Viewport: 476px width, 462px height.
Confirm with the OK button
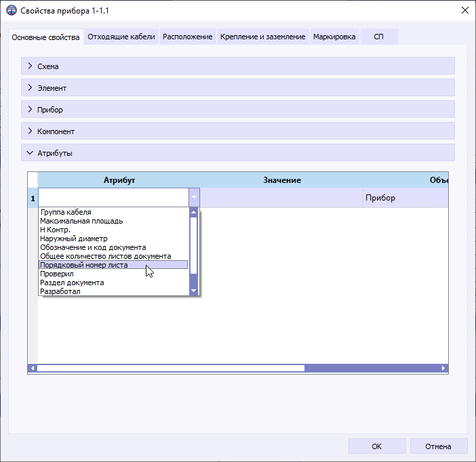coord(377,446)
